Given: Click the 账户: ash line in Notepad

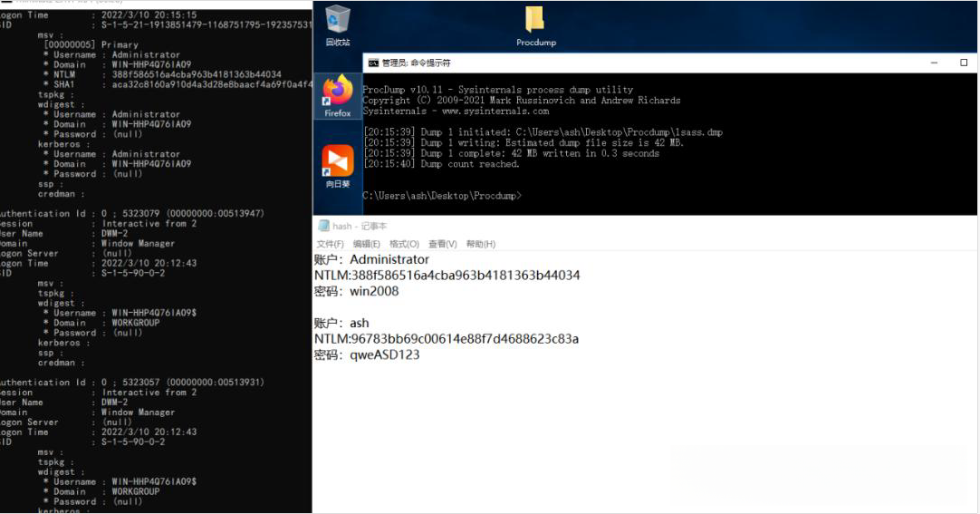Looking at the screenshot, I should coord(341,324).
